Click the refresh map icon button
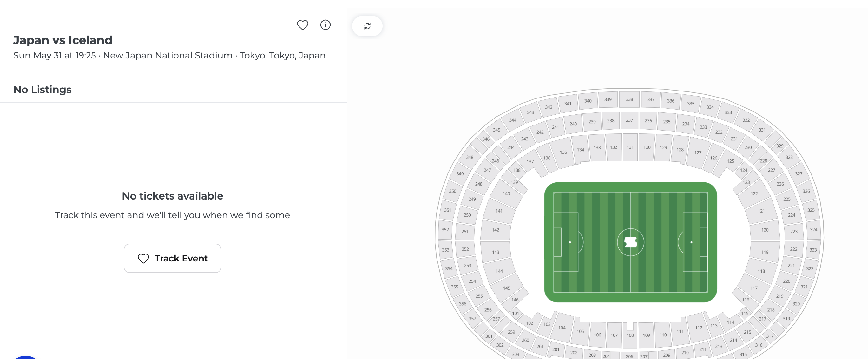Viewport: 868px width, 359px height. coord(367,26)
